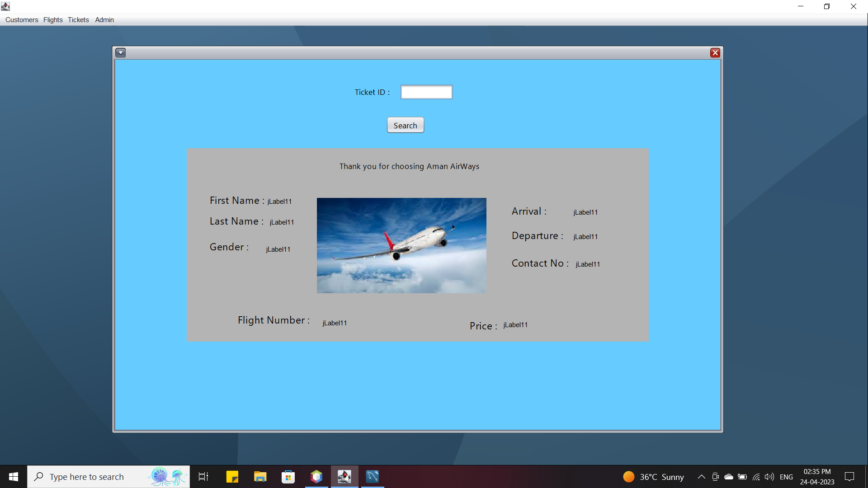
Task: Click "Thank you for choosing Aman AirWays" text
Action: tap(409, 166)
